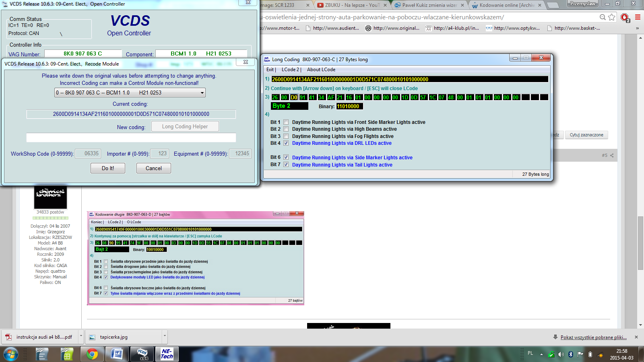
Task: Click Do It! button
Action: tap(108, 168)
